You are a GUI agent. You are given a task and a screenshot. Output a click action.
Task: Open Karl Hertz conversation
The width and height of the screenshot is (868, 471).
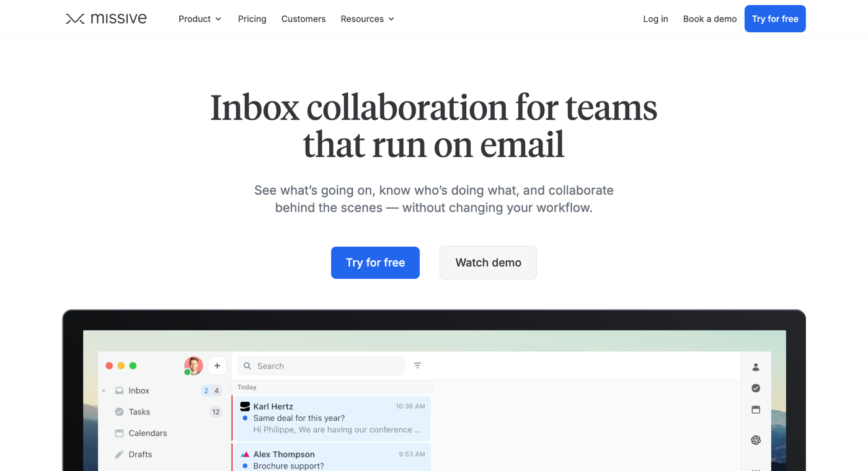(x=332, y=418)
